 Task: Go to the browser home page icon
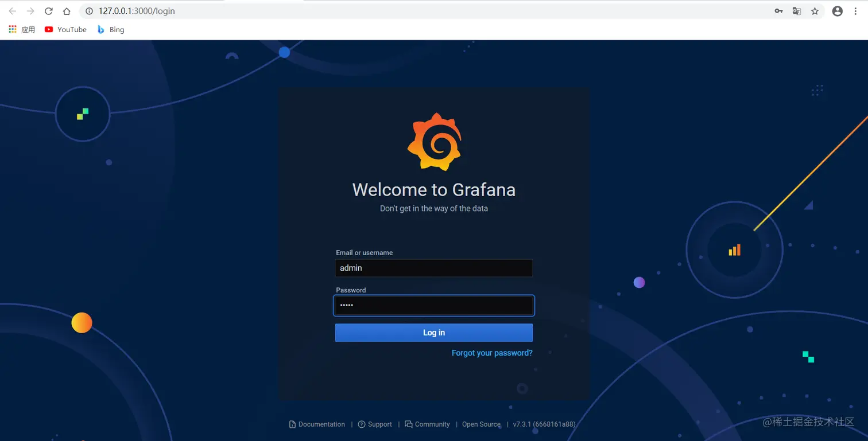click(67, 11)
